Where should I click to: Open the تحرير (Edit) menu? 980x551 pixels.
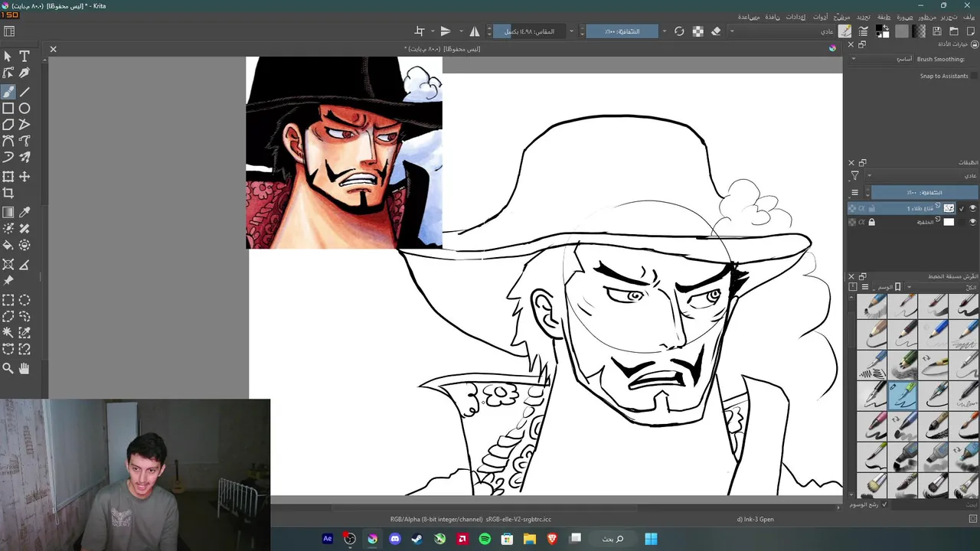click(x=949, y=17)
